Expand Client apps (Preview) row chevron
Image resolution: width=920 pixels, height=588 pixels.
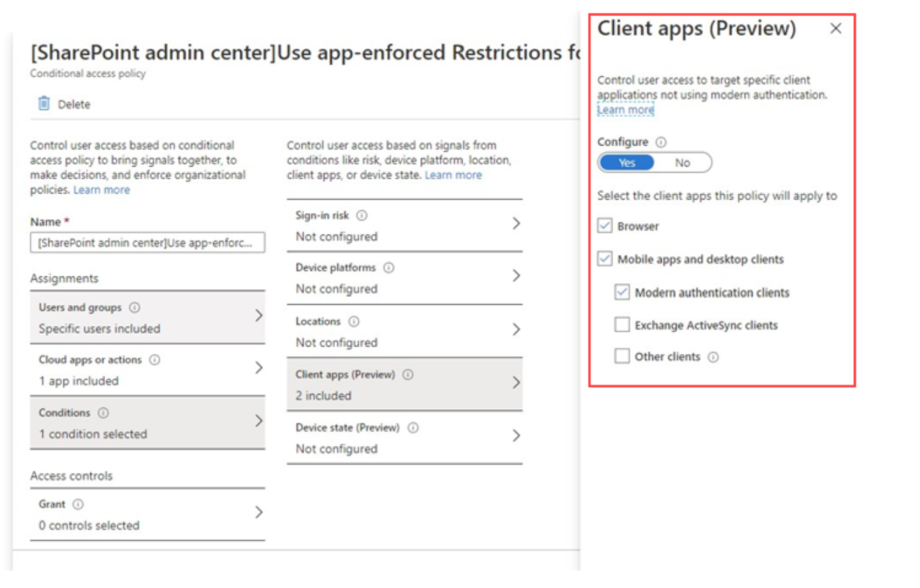click(516, 383)
